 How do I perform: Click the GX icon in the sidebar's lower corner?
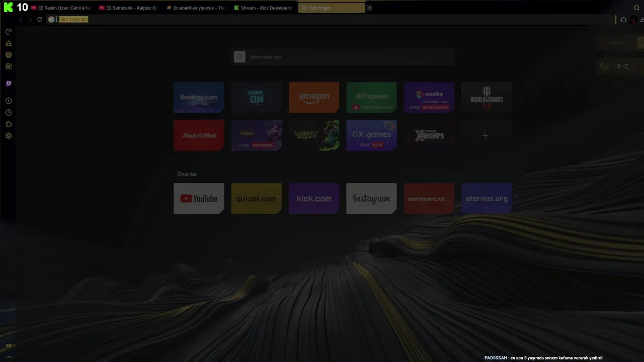9,345
